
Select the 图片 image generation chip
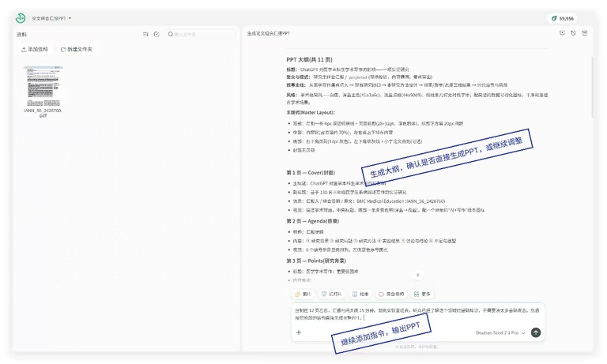point(303,294)
